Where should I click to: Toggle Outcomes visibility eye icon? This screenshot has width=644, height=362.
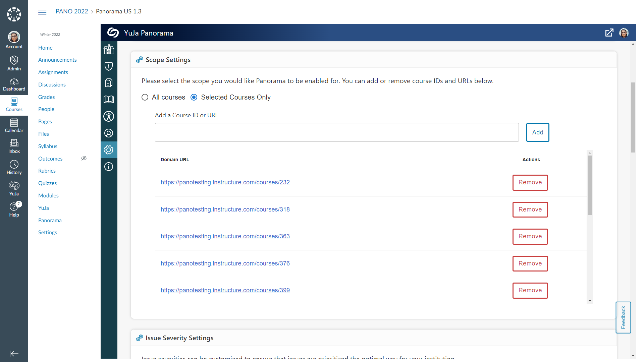coord(84,158)
